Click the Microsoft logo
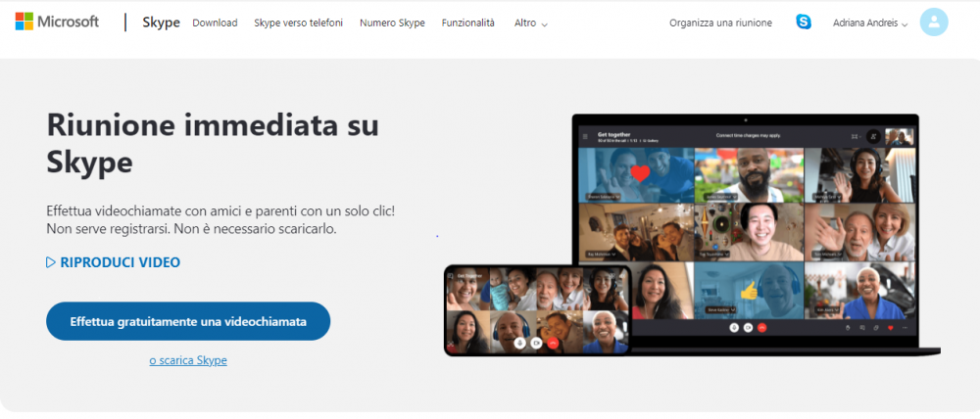This screenshot has width=980, height=419. pyautogui.click(x=57, y=22)
